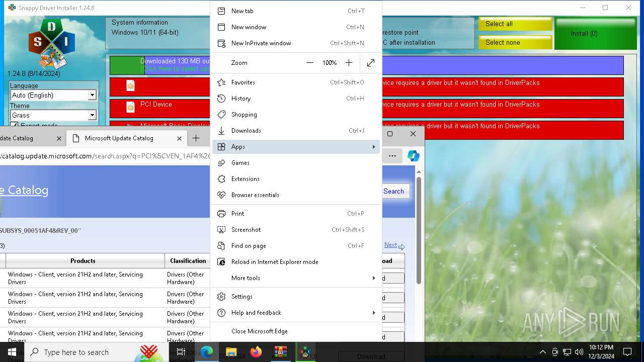Click the Extensions puzzle icon
The width and height of the screenshot is (644, 362).
coord(221,179)
